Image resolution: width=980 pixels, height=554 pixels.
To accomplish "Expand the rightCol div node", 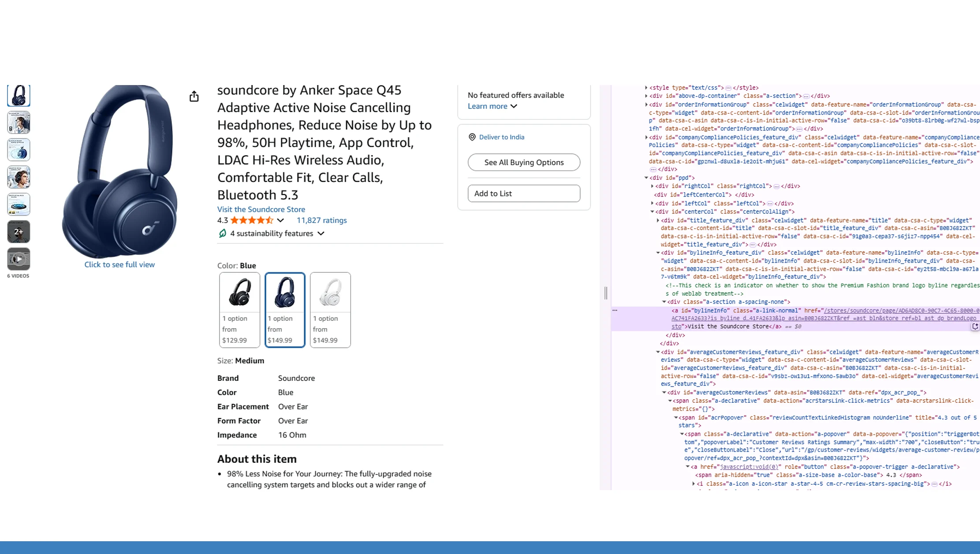I will (x=652, y=186).
